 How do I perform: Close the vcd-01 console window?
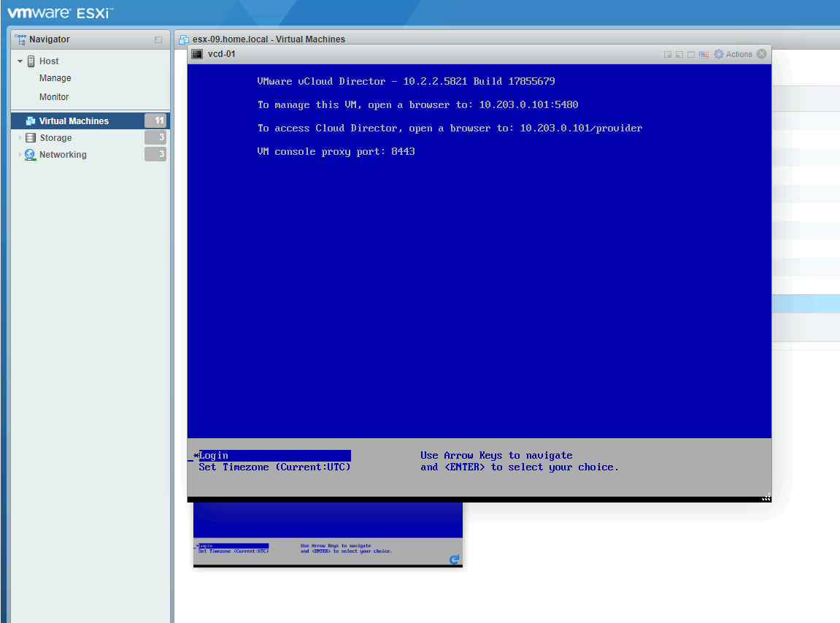(762, 54)
